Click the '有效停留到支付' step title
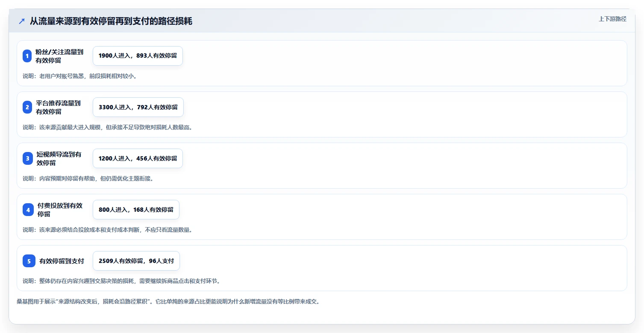The width and height of the screenshot is (644, 333). (x=62, y=261)
